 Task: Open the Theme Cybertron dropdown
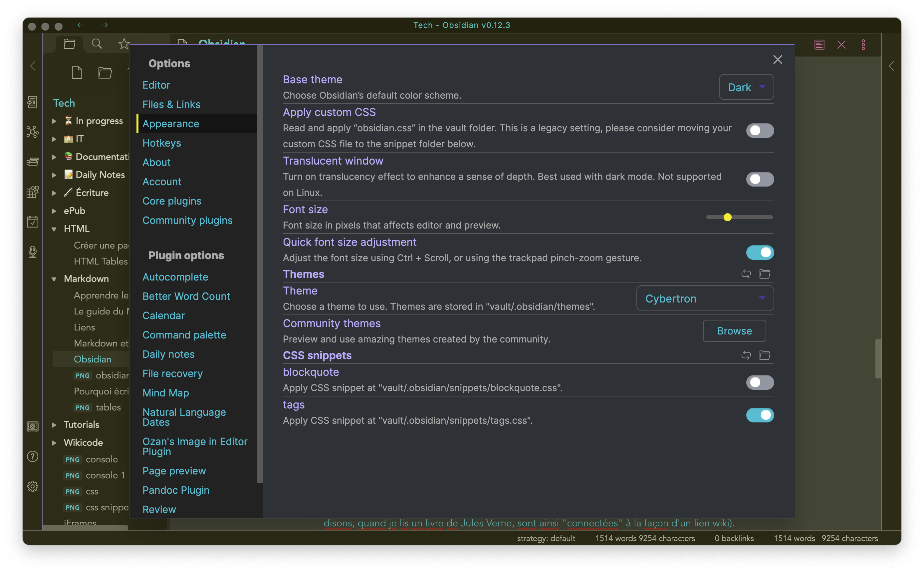point(705,298)
